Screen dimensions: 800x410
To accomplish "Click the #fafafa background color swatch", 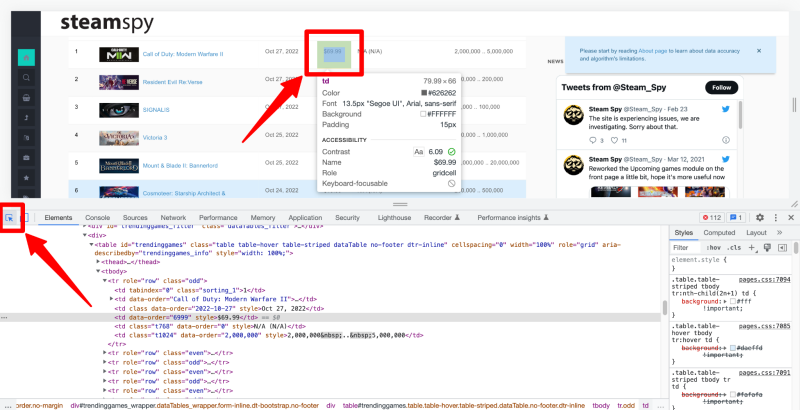I will click(x=733, y=395).
